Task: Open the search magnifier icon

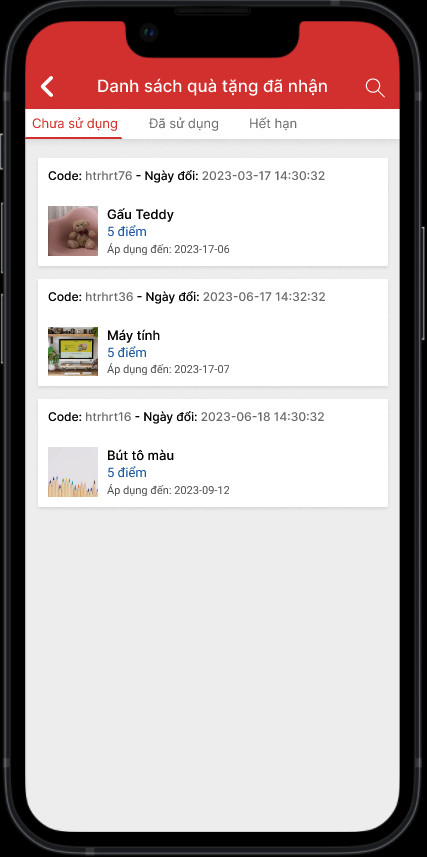Action: (375, 87)
